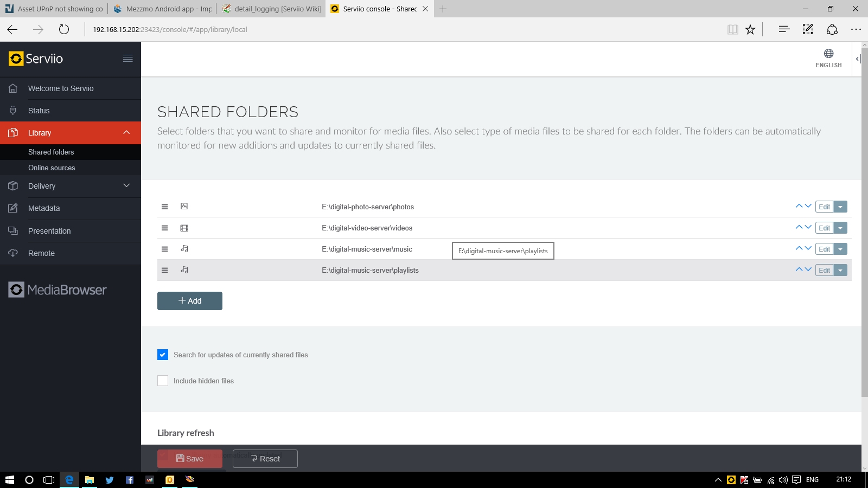Switch to the detail_logging Serviio Wiki tab

272,9
